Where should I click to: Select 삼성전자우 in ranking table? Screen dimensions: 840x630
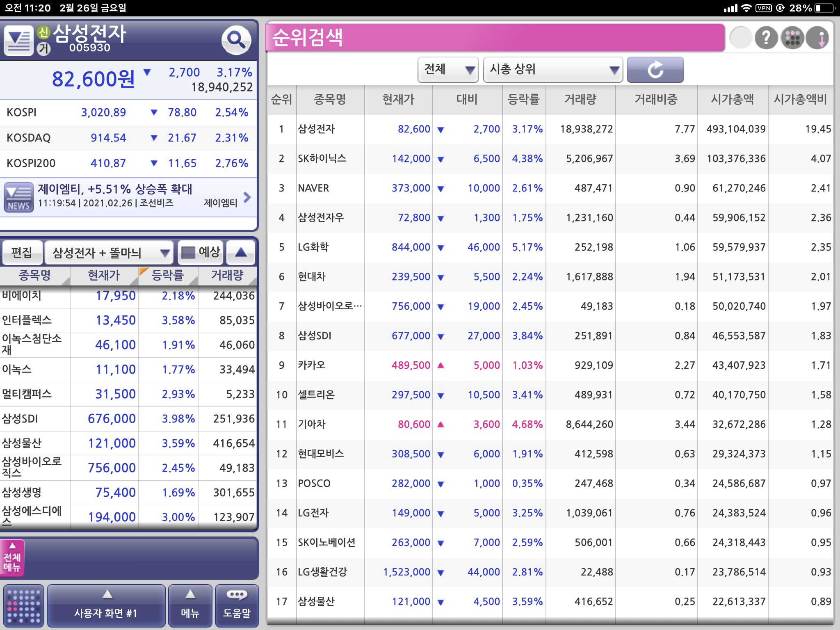(550, 218)
